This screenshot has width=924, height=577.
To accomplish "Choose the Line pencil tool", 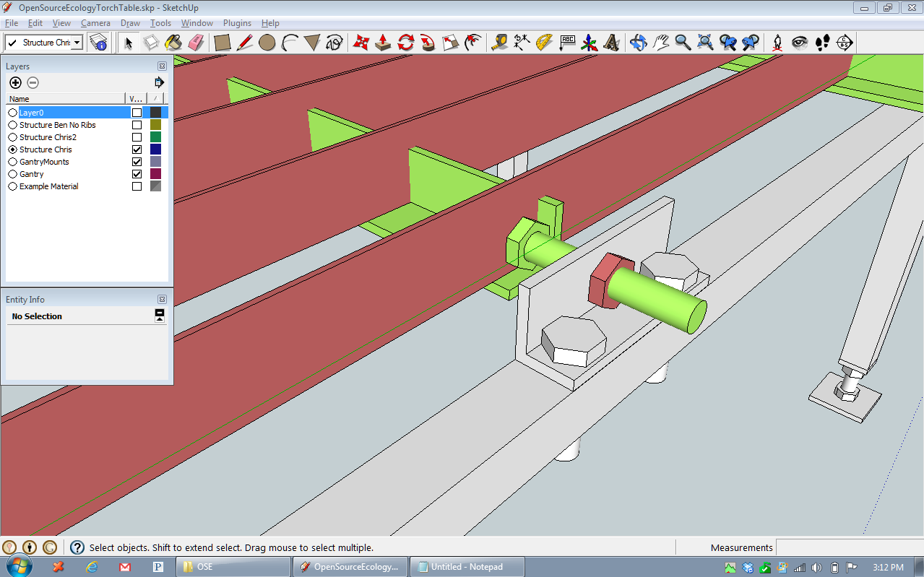I will point(245,43).
